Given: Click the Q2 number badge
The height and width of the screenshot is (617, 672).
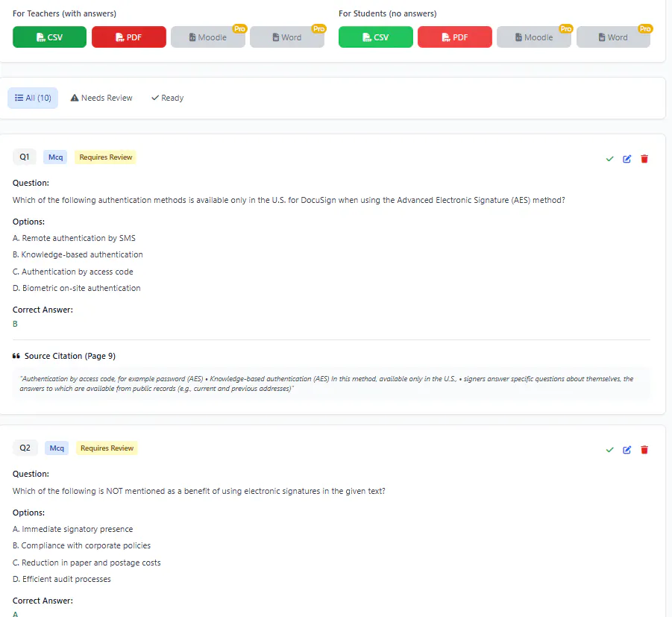Looking at the screenshot, I should coord(25,448).
